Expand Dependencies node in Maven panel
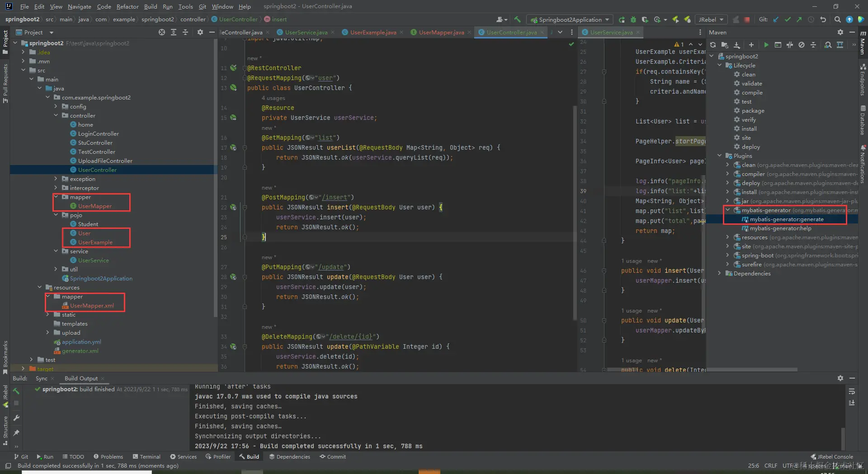 click(x=720, y=273)
